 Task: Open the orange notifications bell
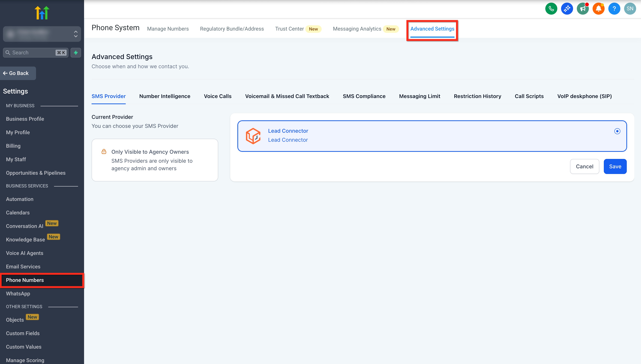[598, 9]
